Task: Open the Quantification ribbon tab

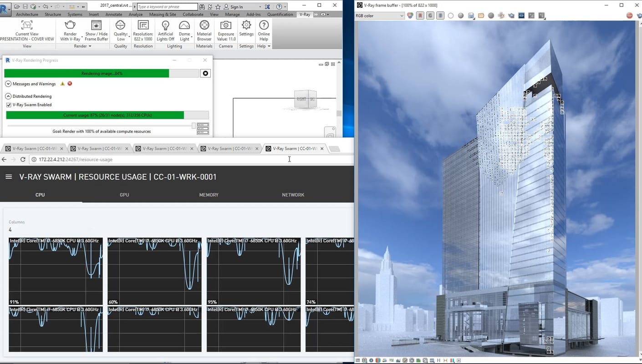Action: [280, 15]
